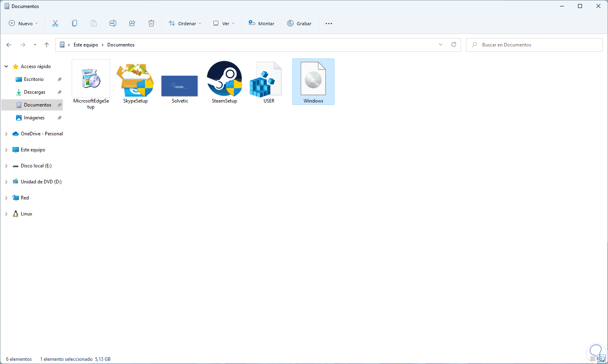608x364 pixels.
Task: Collapse the Acceso rápido tree node
Action: tap(6, 66)
